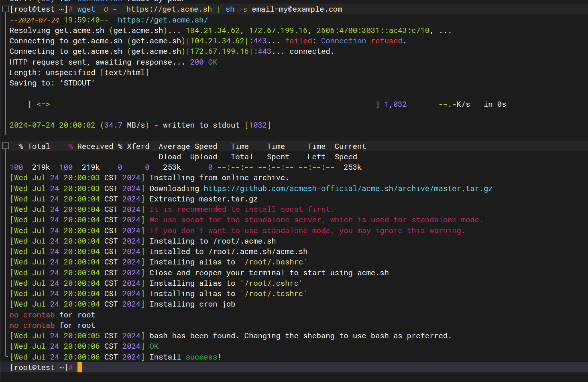
Task: Click the 'wget' command word
Action: click(x=86, y=9)
